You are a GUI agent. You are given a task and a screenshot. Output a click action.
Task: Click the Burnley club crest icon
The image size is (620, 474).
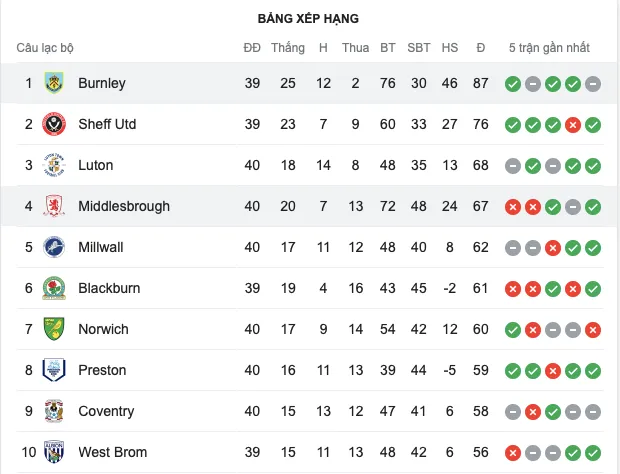point(53,83)
